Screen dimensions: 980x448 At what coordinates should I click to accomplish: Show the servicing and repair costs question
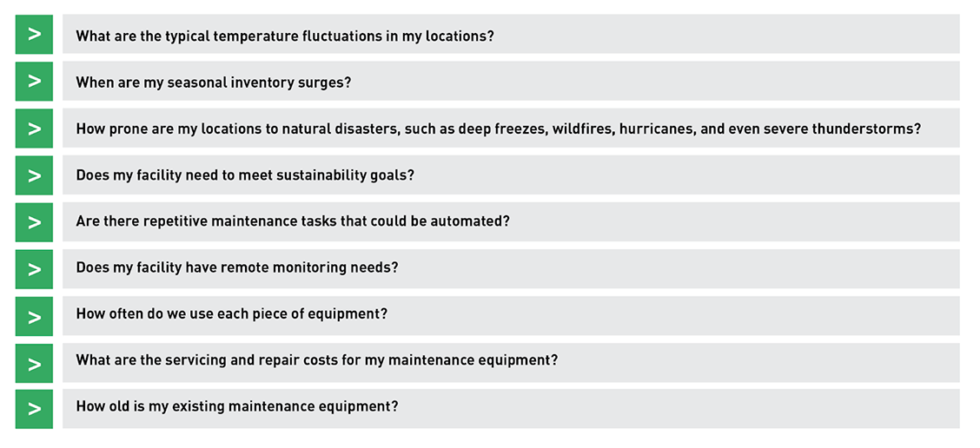click(x=510, y=363)
